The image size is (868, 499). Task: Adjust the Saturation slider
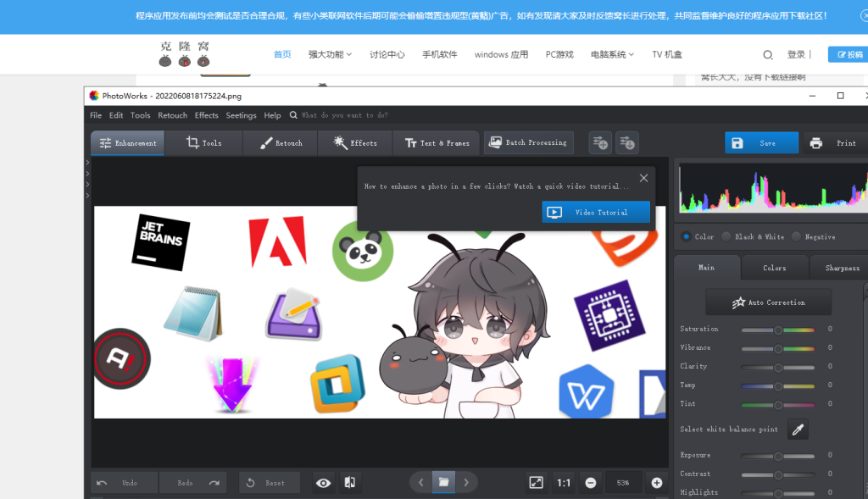click(778, 330)
